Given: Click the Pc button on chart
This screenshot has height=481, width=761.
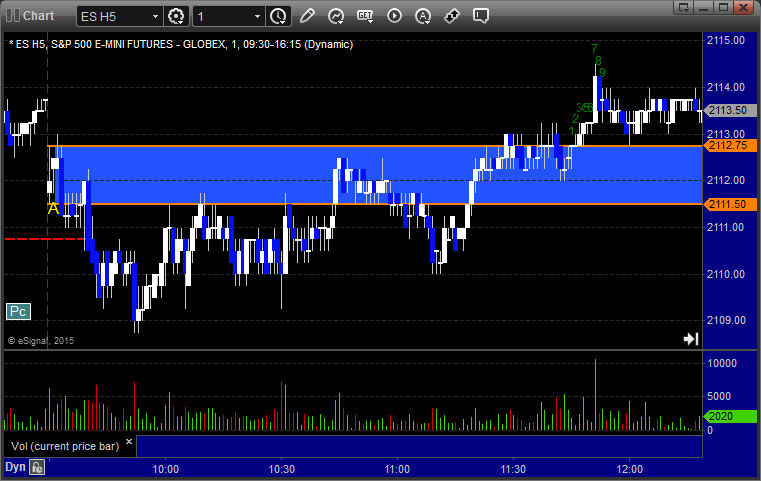Looking at the screenshot, I should (18, 312).
